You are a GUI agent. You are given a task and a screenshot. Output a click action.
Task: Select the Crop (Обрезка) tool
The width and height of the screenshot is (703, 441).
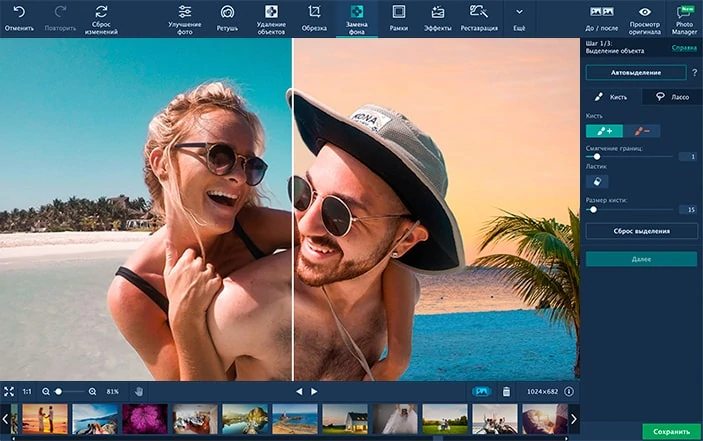coord(314,13)
